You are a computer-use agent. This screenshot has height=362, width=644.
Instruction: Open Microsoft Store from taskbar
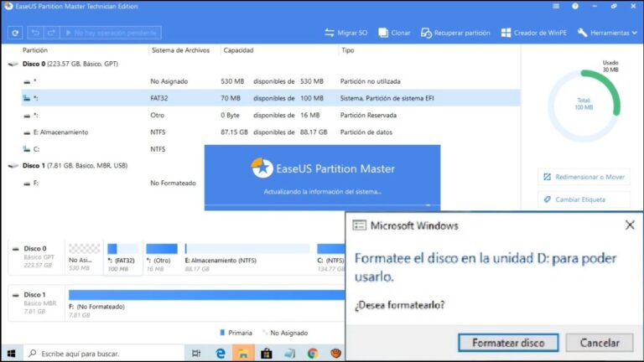click(266, 354)
